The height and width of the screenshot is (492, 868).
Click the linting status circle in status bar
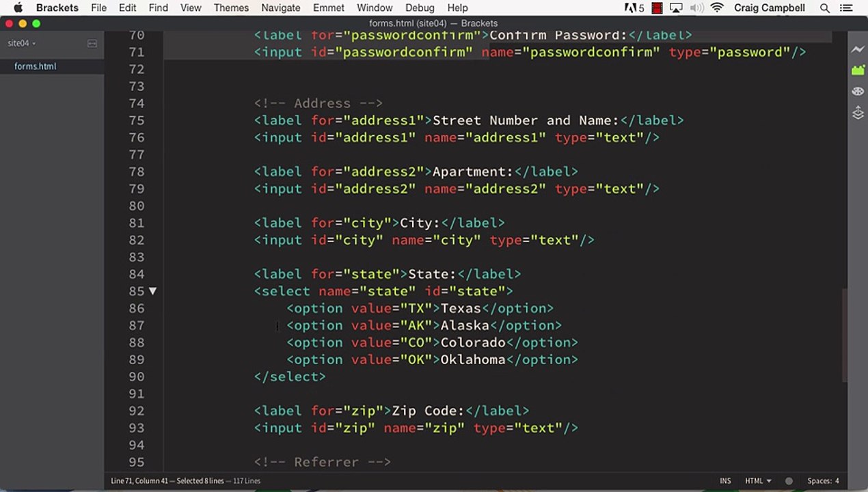tap(789, 481)
